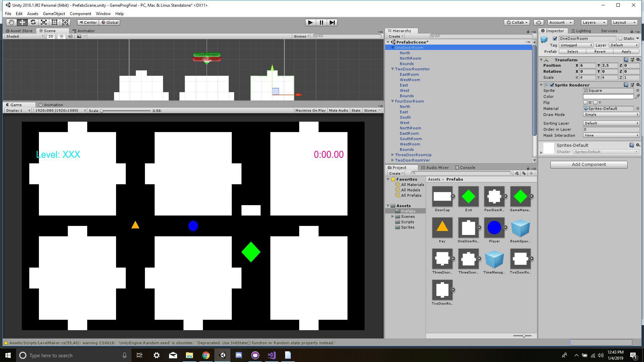The image size is (644, 362).
Task: Activate the Hand pan tool
Action: (11, 22)
